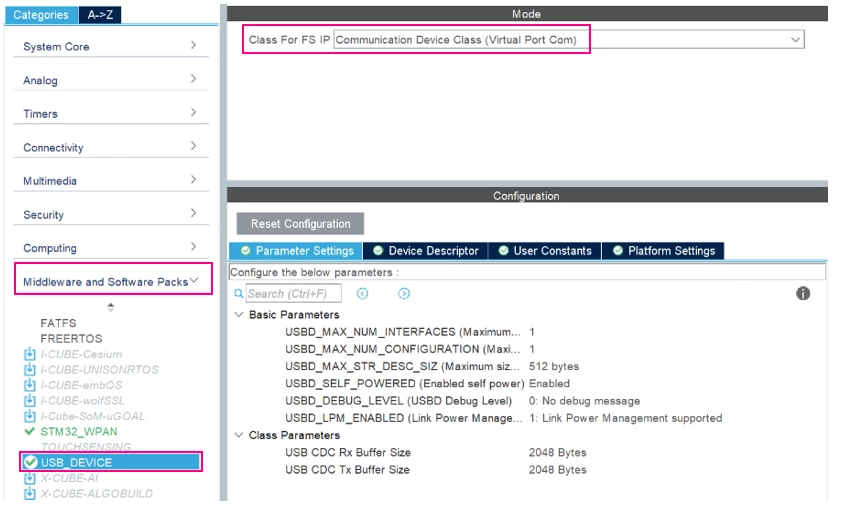The width and height of the screenshot is (841, 518).
Task: Open the Class For FS IP dropdown
Action: pos(569,40)
